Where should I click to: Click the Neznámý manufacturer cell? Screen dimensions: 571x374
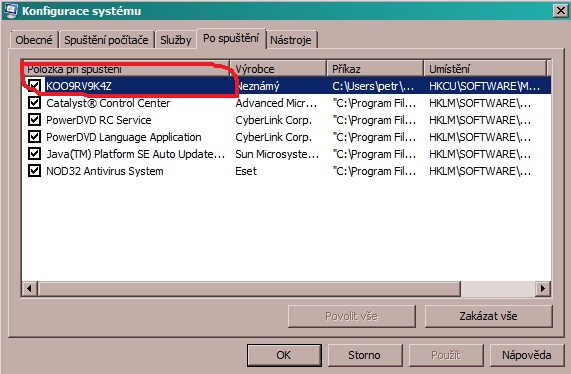(x=258, y=86)
